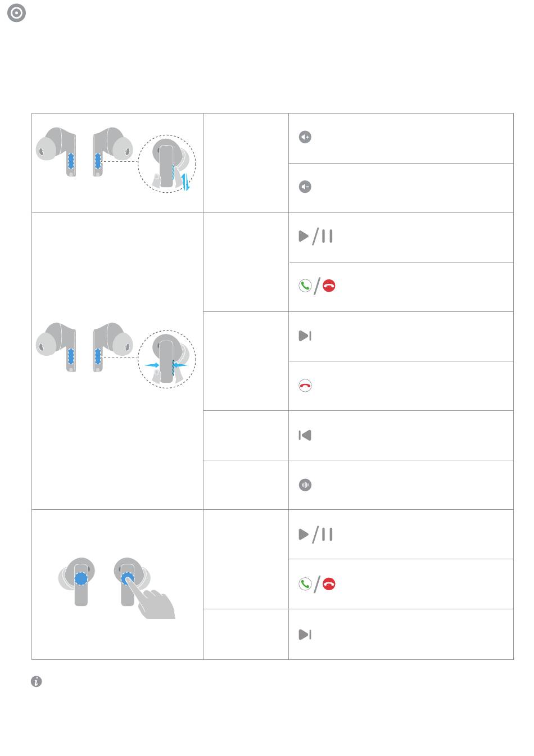534x756 pixels.
Task: Select the volume down speaker icon
Action: (x=305, y=187)
